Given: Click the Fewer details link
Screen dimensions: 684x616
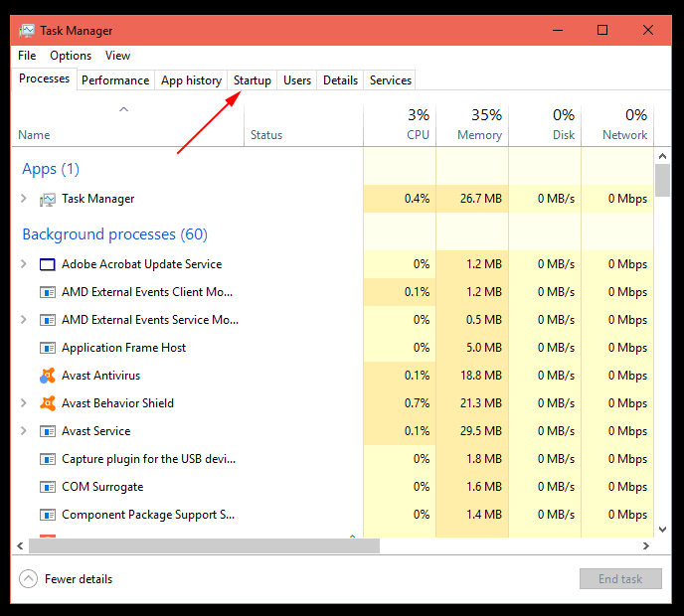Looking at the screenshot, I should (x=79, y=579).
